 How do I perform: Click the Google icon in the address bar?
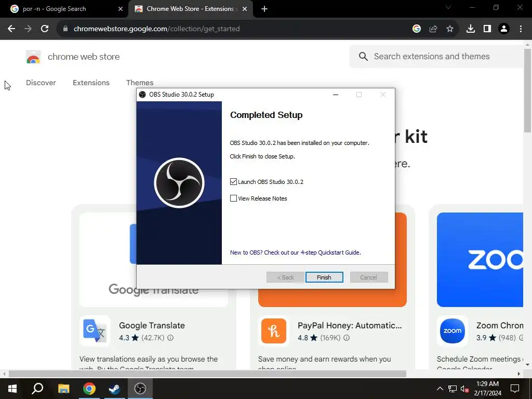(x=417, y=29)
